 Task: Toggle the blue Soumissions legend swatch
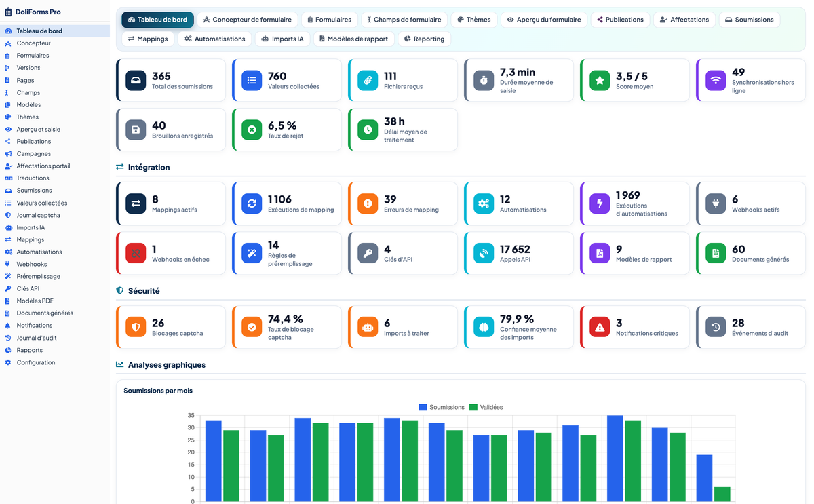(423, 408)
